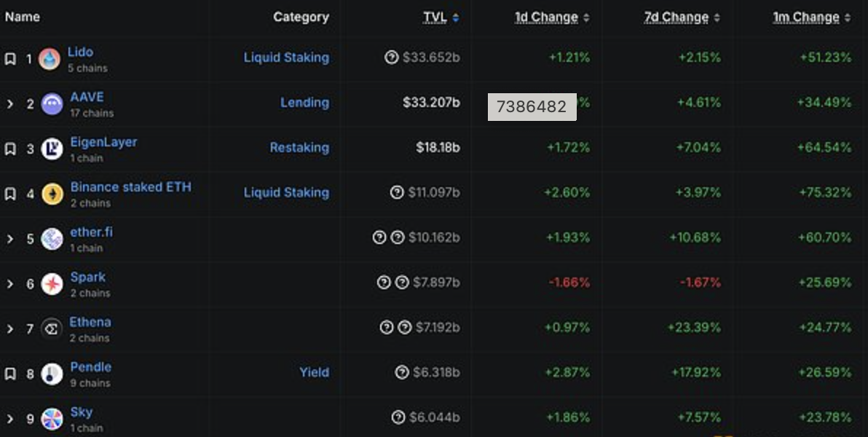Open the Liquid Staking category link for Lido

click(286, 58)
